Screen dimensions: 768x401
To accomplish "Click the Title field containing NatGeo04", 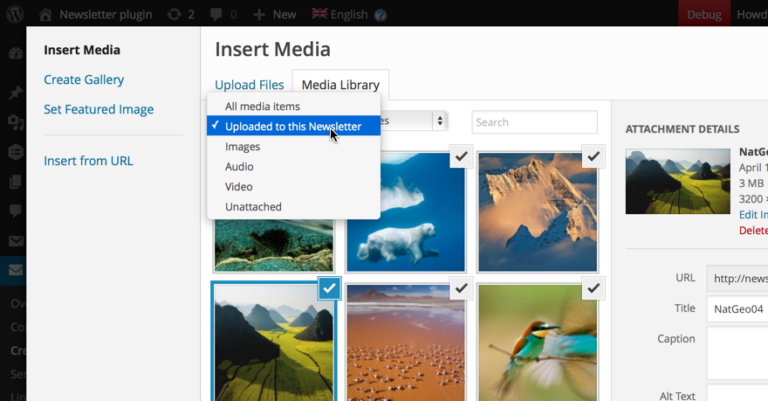I will 737,309.
